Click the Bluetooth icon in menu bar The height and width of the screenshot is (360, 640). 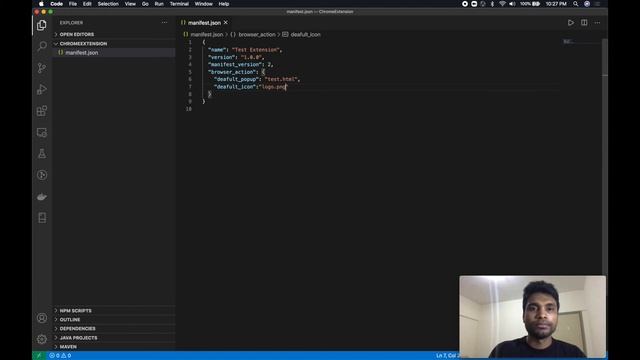coord(492,4)
